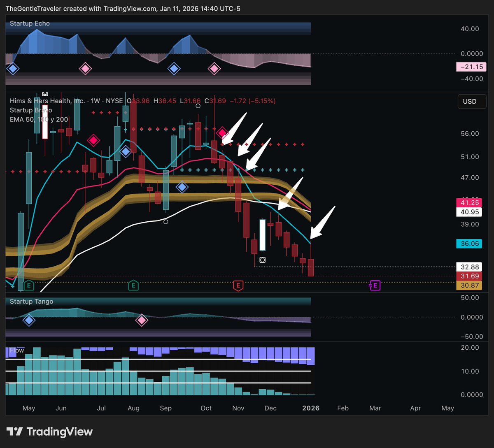Click the 51.00 price scale value
494x448 pixels.
tap(469, 157)
